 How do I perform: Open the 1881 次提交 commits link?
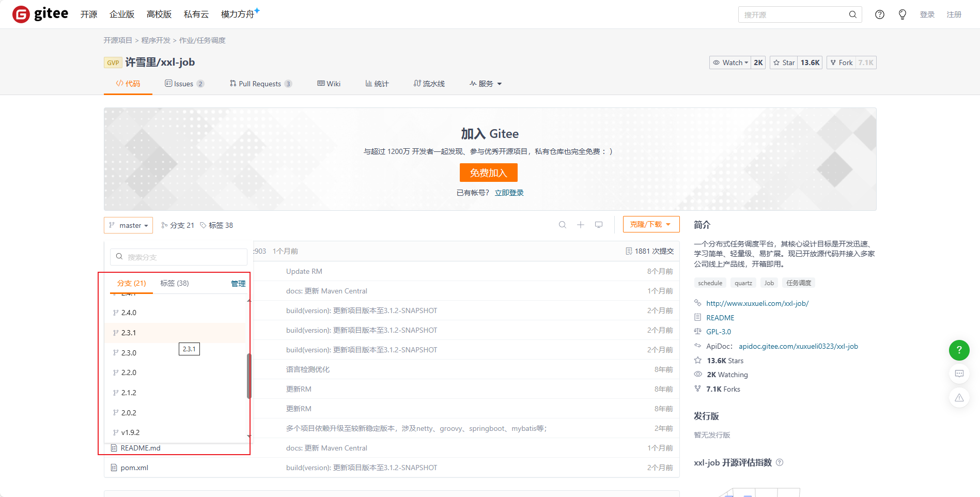click(x=650, y=251)
